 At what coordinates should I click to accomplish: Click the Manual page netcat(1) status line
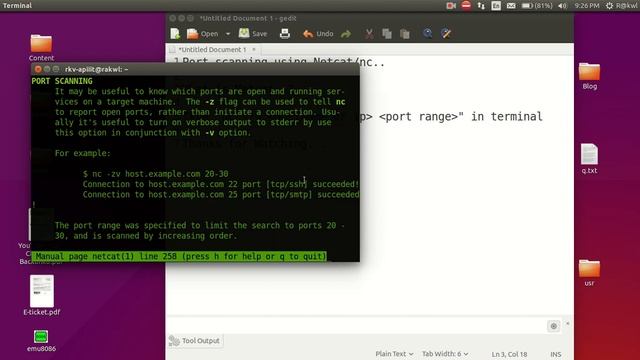coord(179,256)
